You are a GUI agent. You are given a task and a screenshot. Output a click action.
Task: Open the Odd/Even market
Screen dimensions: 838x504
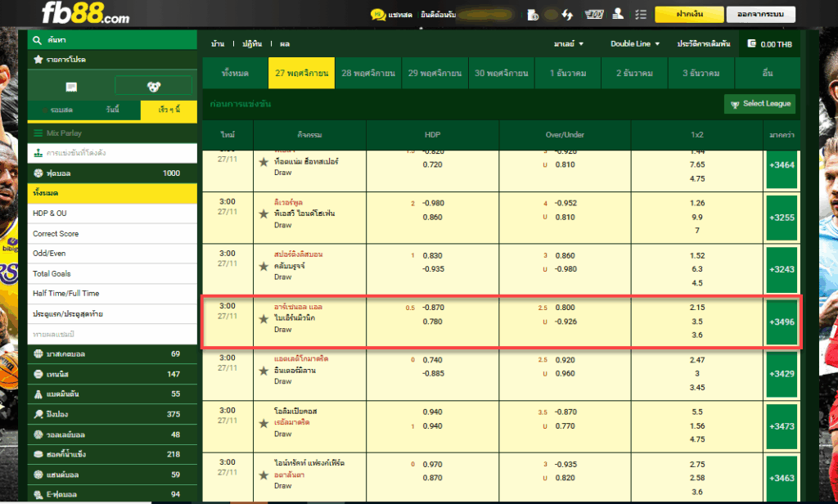click(112, 254)
